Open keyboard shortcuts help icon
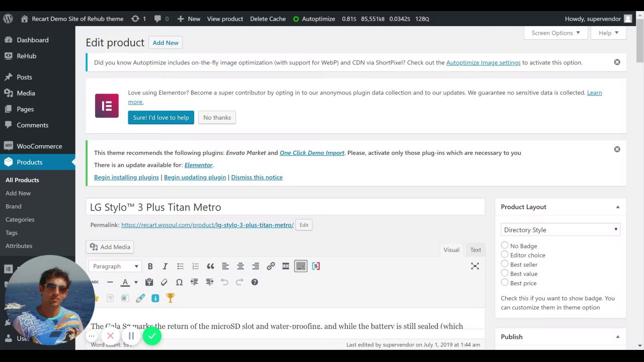Viewport: 644px width, 362px height. 255,282
